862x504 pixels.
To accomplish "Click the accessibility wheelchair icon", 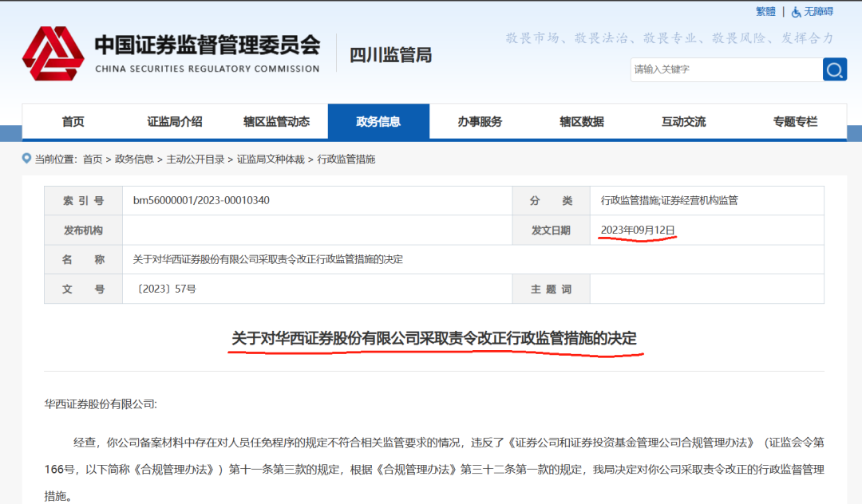I will point(796,12).
